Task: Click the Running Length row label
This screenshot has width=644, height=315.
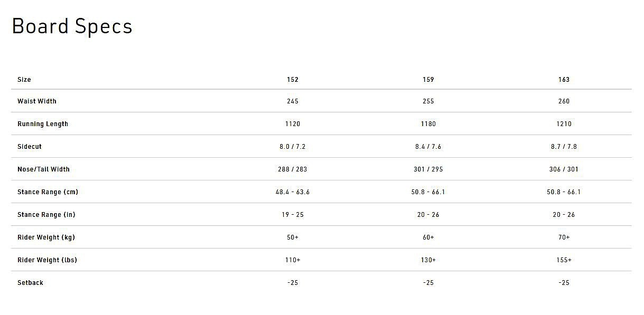Action: pyautogui.click(x=43, y=124)
